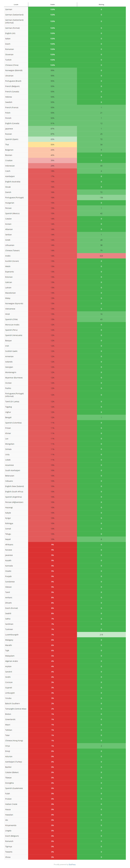The width and height of the screenshot is (130, 868).
Task: Select the Thai 56% stable cell
Action: 52,145
